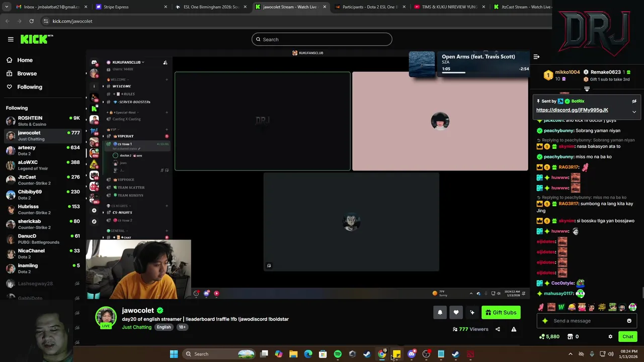This screenshot has width=644, height=362.
Task: Report the stream warning icon
Action: [x=514, y=329]
